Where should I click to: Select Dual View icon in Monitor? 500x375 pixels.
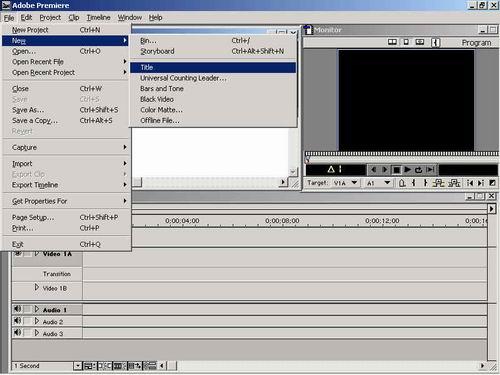392,42
